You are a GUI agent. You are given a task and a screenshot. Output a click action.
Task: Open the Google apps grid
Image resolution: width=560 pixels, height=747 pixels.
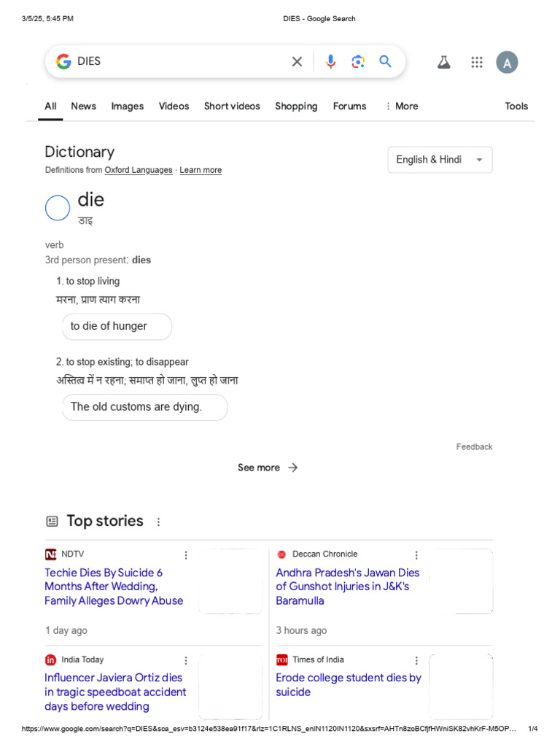point(477,63)
